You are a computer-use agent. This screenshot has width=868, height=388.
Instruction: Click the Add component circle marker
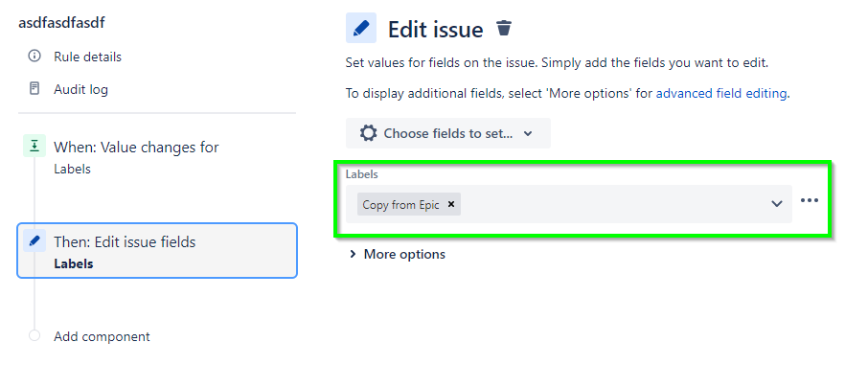[34, 335]
